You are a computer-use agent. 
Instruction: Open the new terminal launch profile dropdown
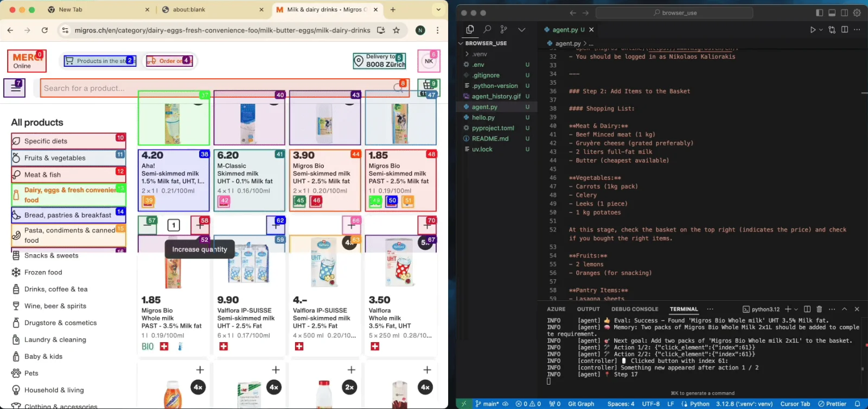(796, 309)
